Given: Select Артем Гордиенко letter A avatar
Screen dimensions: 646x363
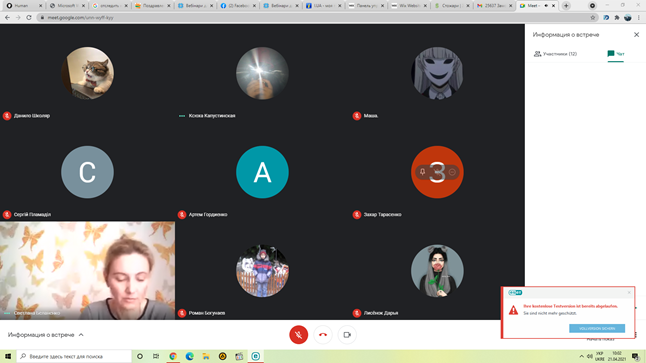Looking at the screenshot, I should pyautogui.click(x=262, y=172).
